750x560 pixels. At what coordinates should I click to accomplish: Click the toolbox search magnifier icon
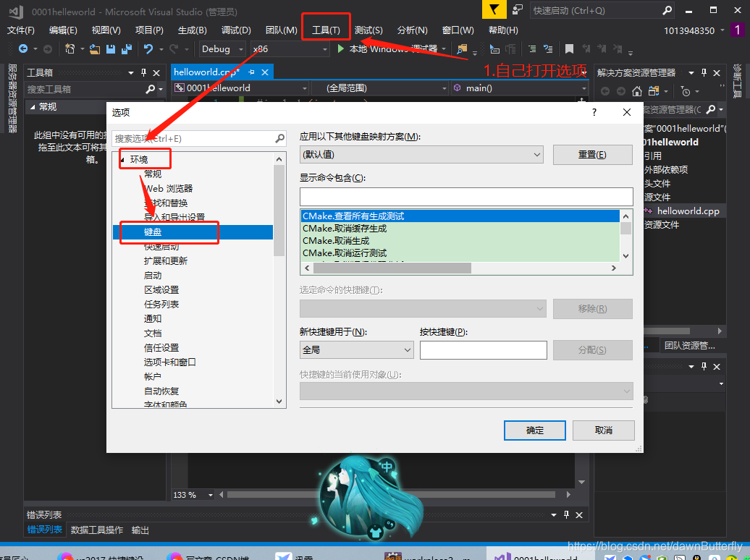click(150, 89)
